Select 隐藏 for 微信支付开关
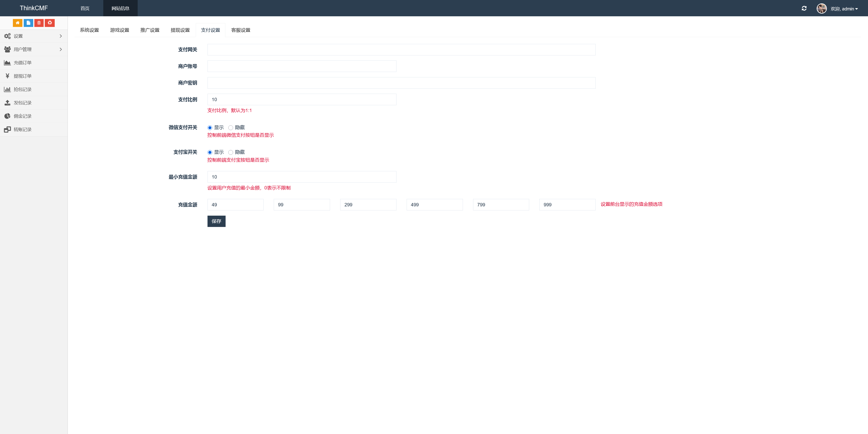Image resolution: width=868 pixels, height=434 pixels. click(x=231, y=127)
